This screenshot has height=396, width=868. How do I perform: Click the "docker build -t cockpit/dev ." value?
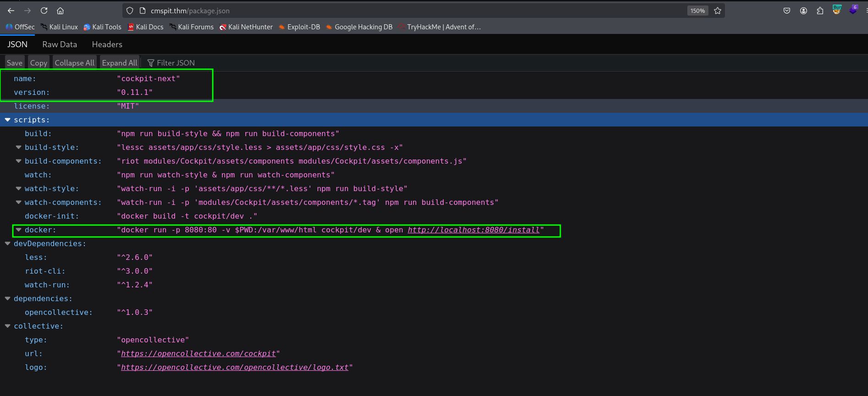[187, 216]
